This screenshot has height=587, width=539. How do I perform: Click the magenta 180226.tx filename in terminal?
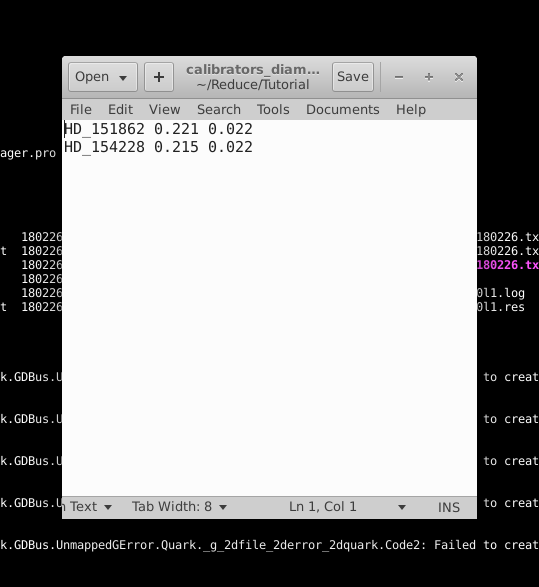[508, 265]
